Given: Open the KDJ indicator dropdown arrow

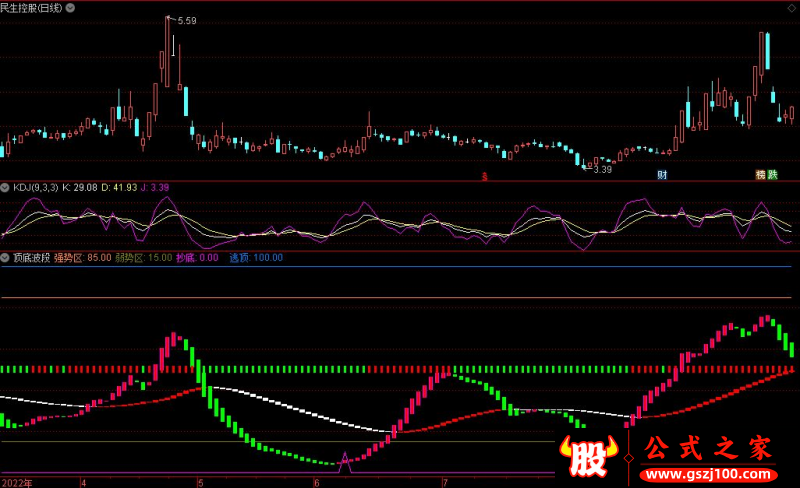Looking at the screenshot, I should (x=5, y=187).
